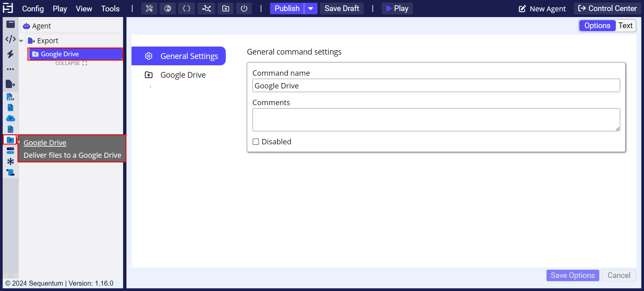Open the View menu
This screenshot has width=644, height=291.
84,8
